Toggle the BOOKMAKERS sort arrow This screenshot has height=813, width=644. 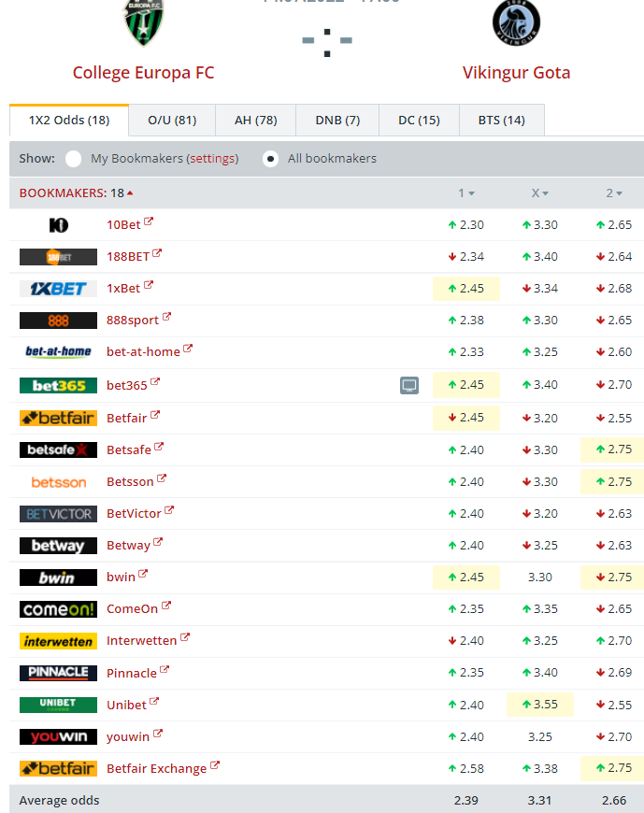(130, 193)
